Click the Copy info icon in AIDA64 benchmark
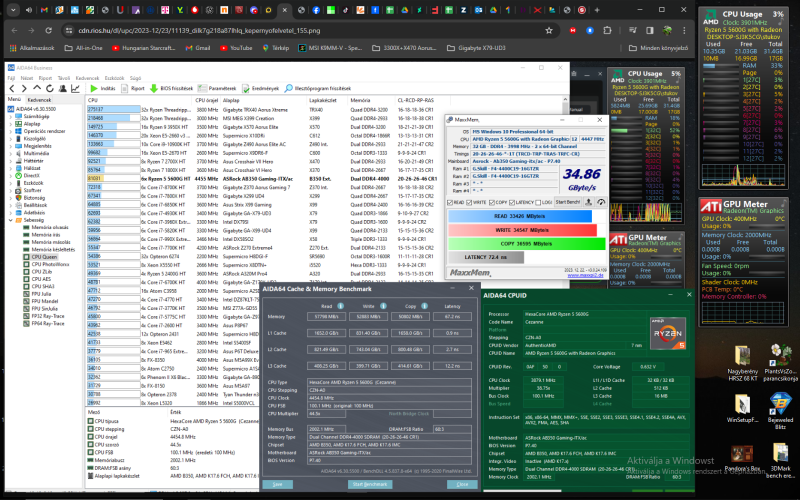800x500 pixels. pyautogui.click(x=424, y=306)
